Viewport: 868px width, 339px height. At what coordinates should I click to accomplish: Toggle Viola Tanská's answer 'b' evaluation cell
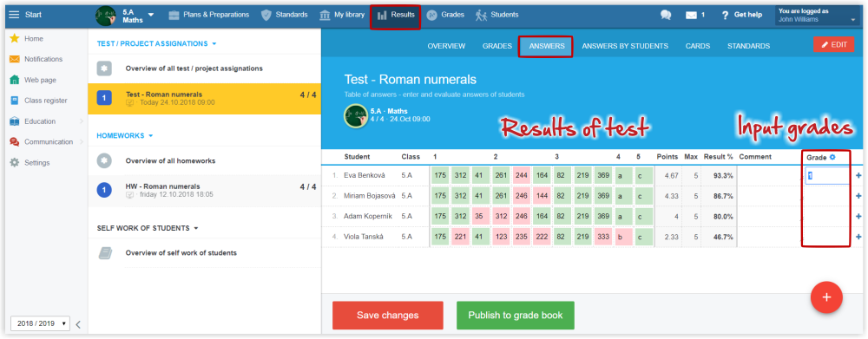[623, 237]
